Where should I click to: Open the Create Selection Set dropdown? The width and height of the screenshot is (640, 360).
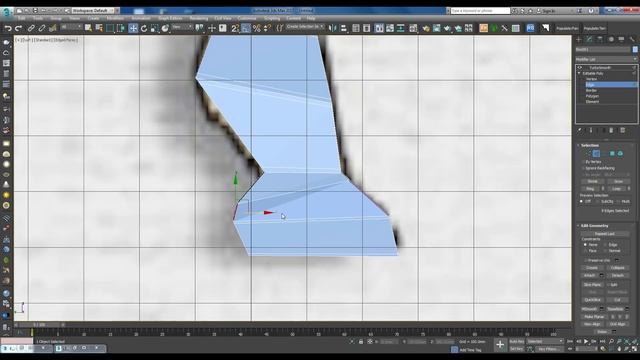pyautogui.click(x=304, y=27)
